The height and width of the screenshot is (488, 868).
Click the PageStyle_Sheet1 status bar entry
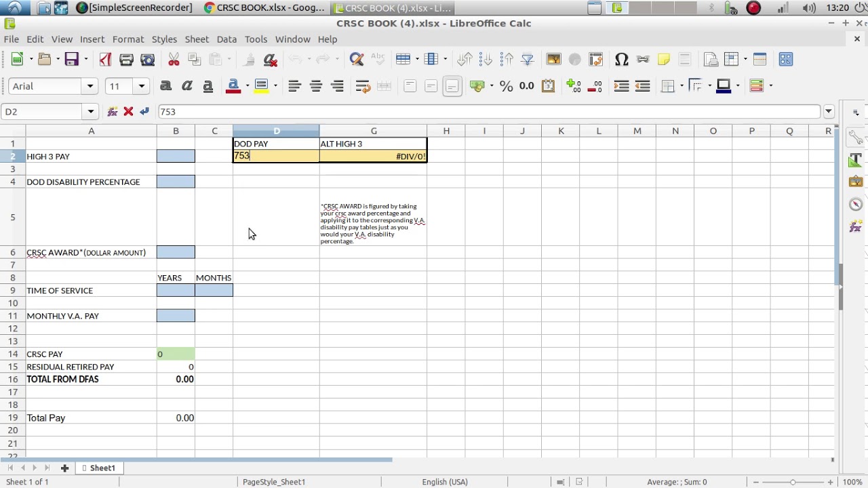coord(274,482)
